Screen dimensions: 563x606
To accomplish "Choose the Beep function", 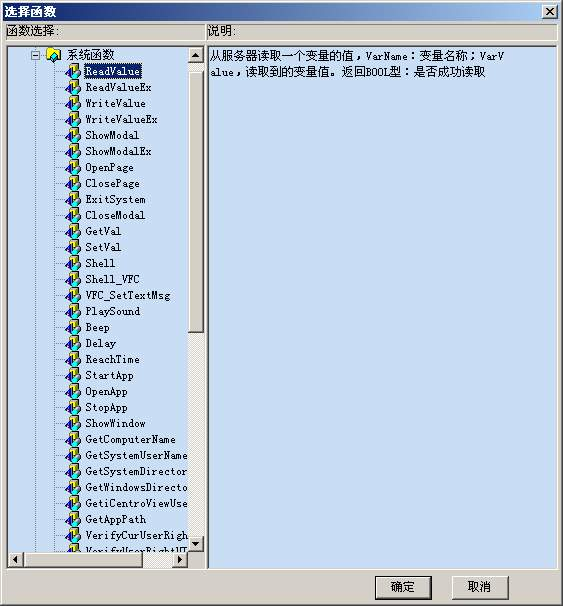I will (97, 327).
